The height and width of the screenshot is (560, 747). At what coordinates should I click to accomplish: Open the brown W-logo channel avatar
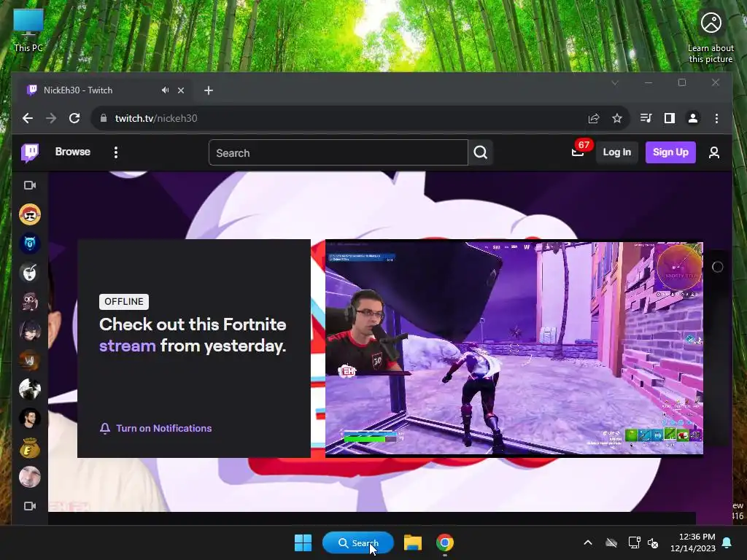[x=29, y=360]
